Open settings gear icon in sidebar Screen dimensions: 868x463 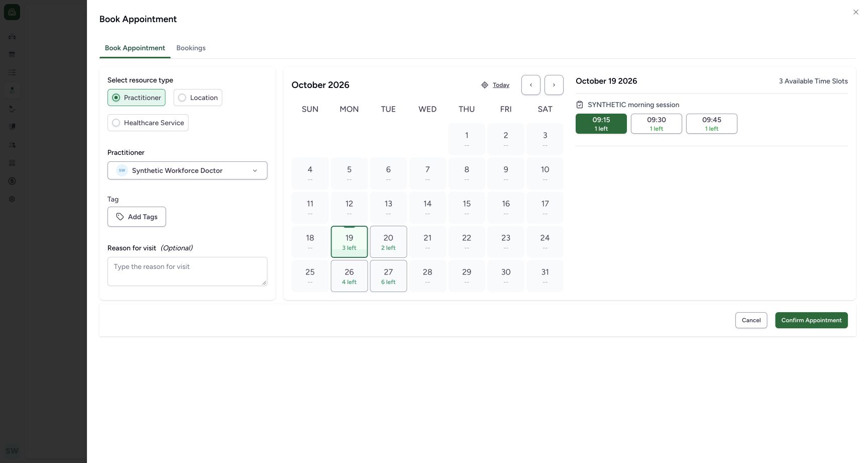point(12,199)
